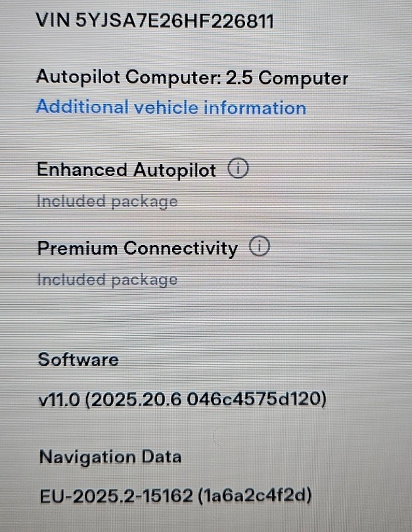412x532 pixels.
Task: Click the Software section heading
Action: point(78,359)
